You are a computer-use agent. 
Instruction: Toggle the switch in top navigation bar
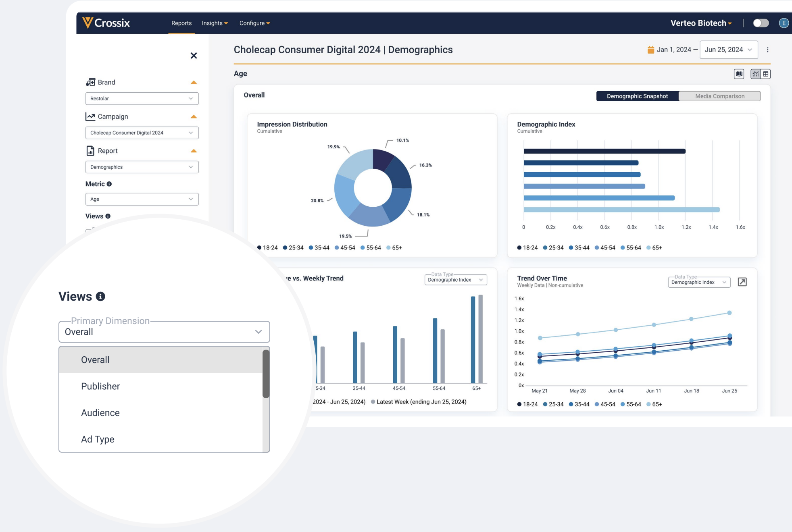pos(761,23)
